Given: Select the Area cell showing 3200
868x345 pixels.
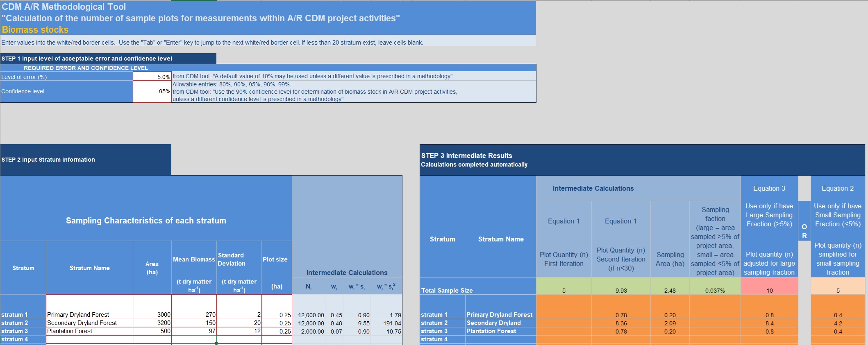Looking at the screenshot, I should 152,323.
